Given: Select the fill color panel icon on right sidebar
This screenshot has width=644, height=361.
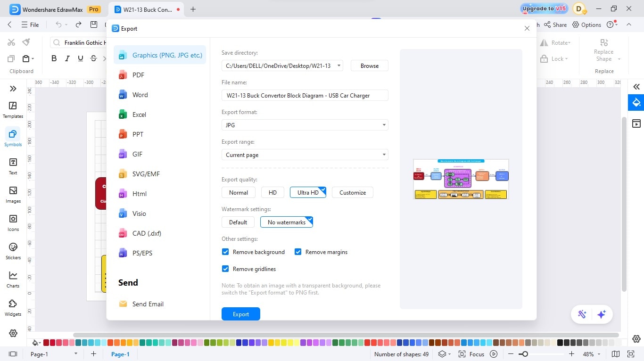Looking at the screenshot, I should click(x=636, y=102).
